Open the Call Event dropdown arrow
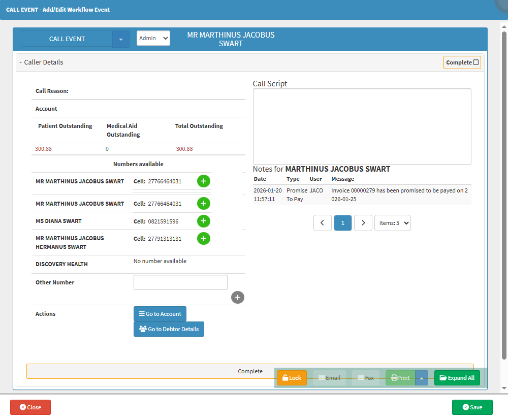This screenshot has width=508, height=420. coord(121,39)
